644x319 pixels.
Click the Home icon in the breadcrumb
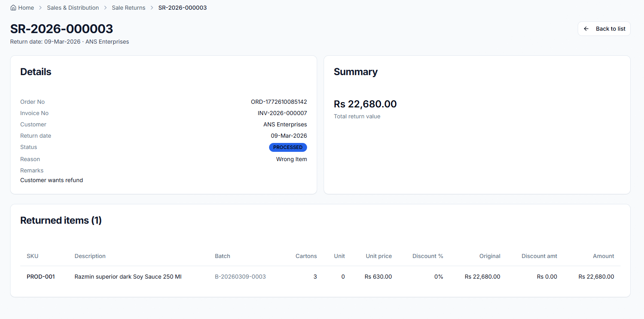13,8
